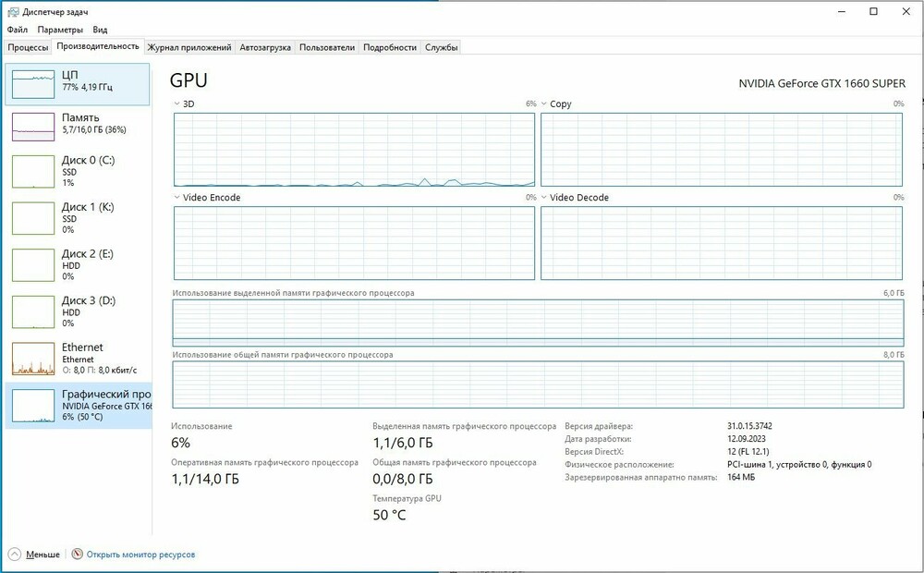Open the 3D graph engine dropdown

click(177, 104)
